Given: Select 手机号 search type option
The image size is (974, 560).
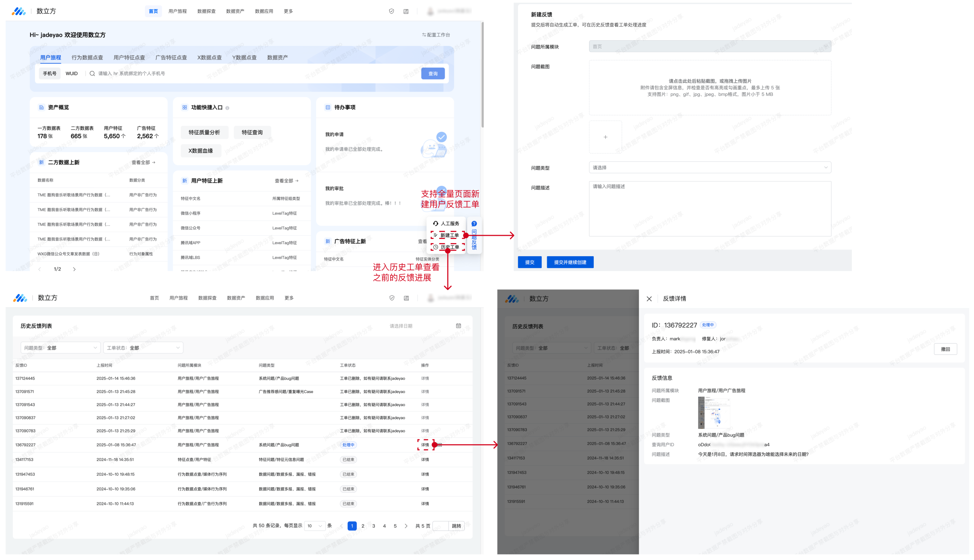Looking at the screenshot, I should pyautogui.click(x=50, y=73).
